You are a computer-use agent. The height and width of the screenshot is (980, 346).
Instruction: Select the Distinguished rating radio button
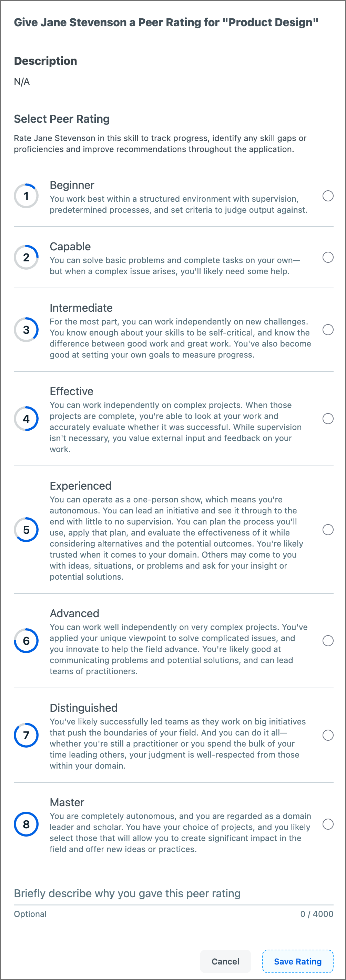click(328, 735)
